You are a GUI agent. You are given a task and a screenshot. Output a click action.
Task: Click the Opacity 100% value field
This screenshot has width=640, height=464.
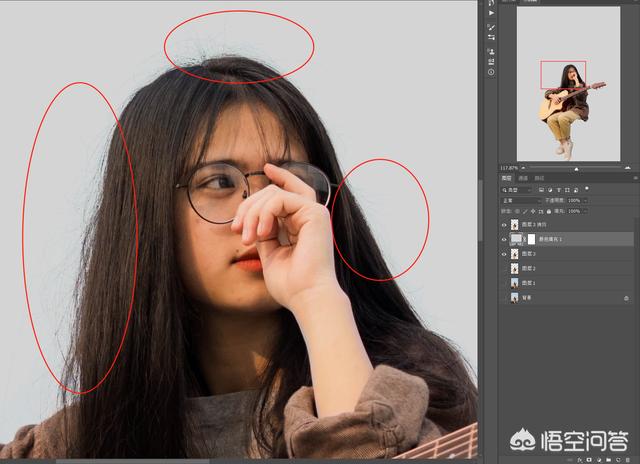click(574, 201)
